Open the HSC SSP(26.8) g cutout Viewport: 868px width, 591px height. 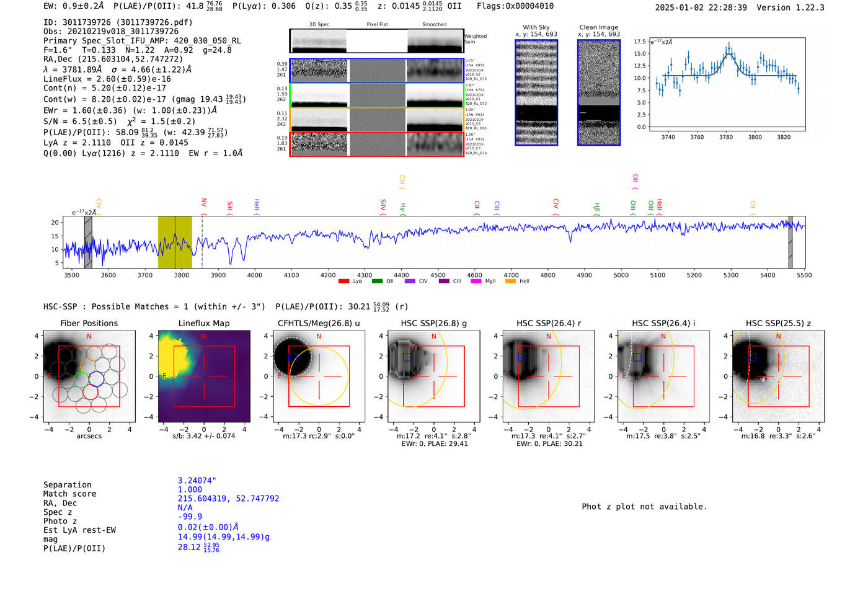pyautogui.click(x=433, y=376)
